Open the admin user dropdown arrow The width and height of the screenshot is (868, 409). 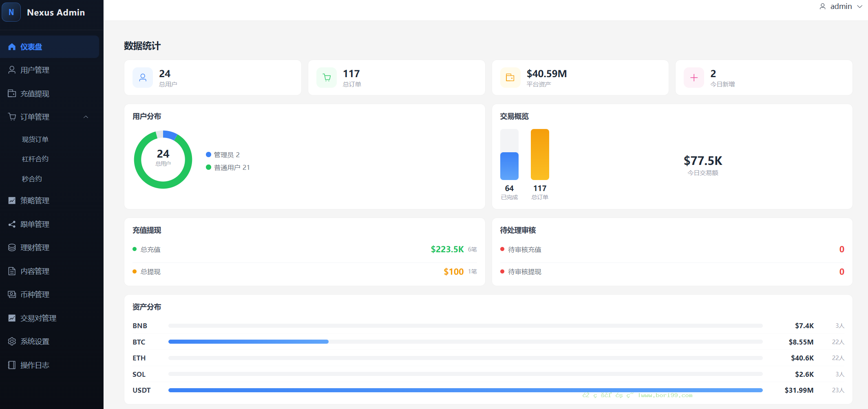point(859,7)
